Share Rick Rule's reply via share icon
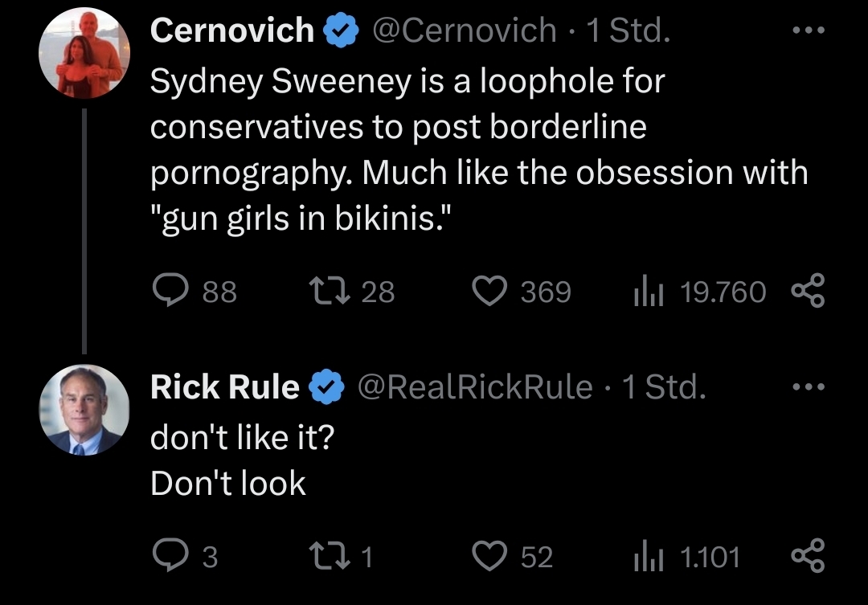The height and width of the screenshot is (605, 868). coord(808,555)
